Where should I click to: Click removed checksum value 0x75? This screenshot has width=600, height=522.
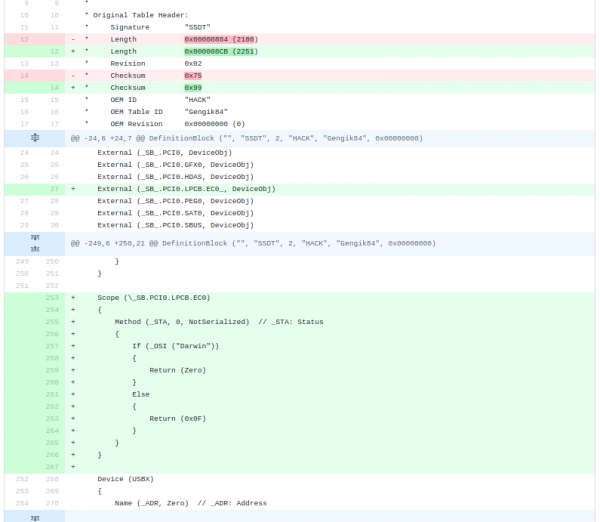pos(193,75)
